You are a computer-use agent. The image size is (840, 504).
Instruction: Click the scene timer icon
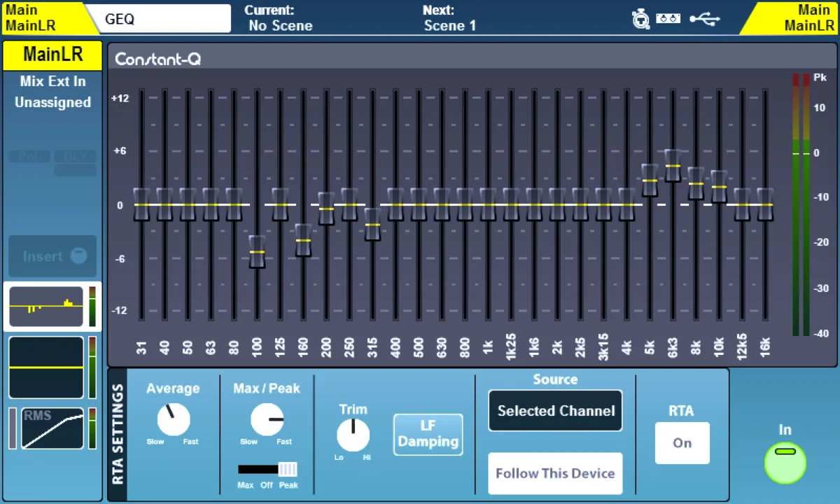click(x=640, y=19)
